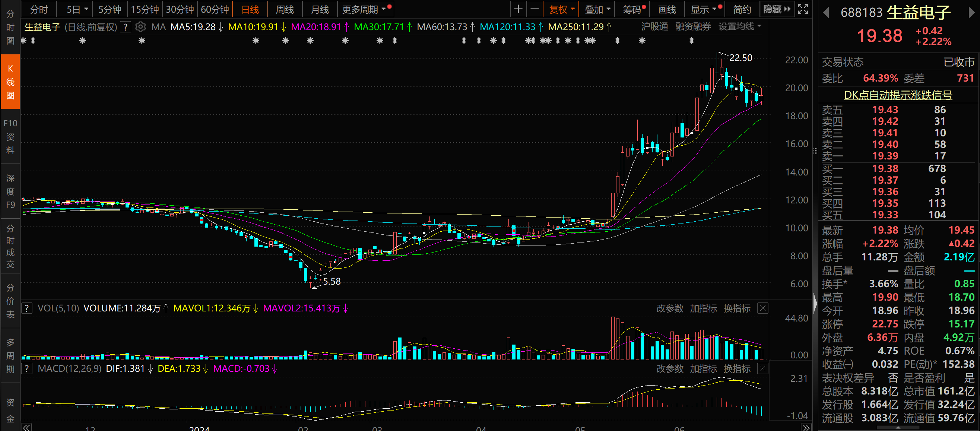Click 换指标 in MACD panel
Image resolution: width=980 pixels, height=431 pixels.
click(x=736, y=368)
